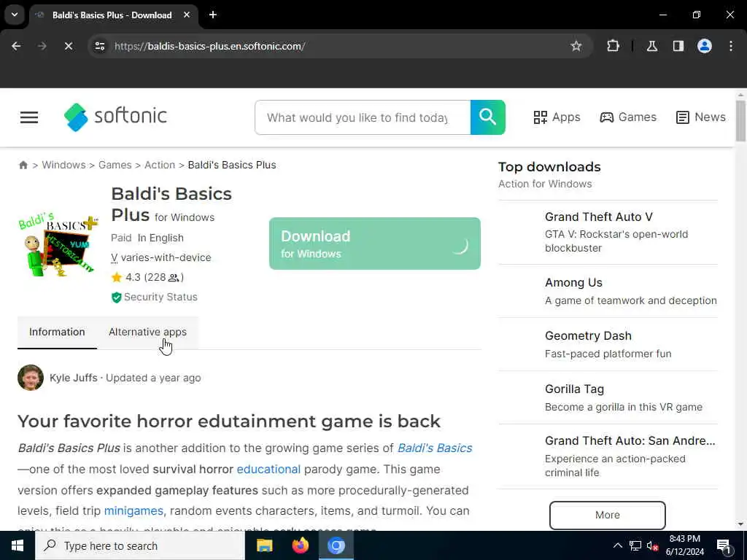The width and height of the screenshot is (747, 560).
Task: Click the varies-with-device version text
Action: [166, 257]
